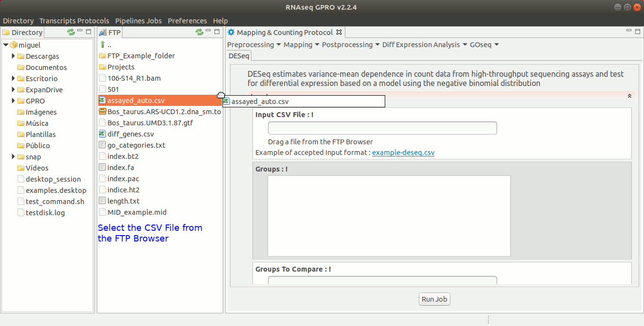Collapse the DESeq input section chevron
The image size is (644, 326).
[x=629, y=96]
